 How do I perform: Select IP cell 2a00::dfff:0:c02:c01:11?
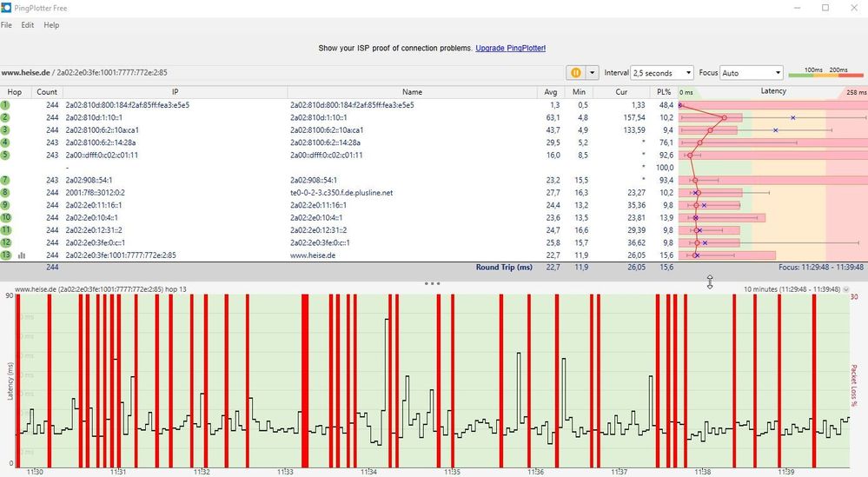coord(102,155)
